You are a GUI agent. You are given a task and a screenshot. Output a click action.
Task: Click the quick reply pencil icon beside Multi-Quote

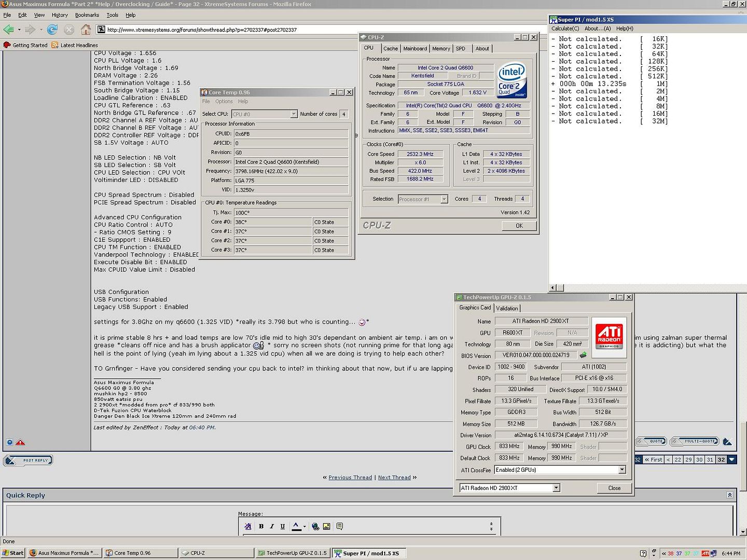click(727, 442)
